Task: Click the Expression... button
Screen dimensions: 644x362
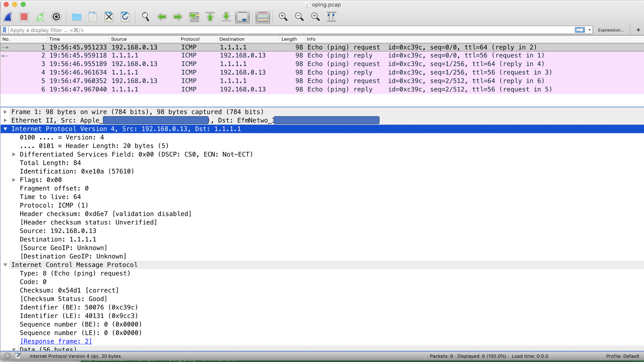Action: pos(611,30)
